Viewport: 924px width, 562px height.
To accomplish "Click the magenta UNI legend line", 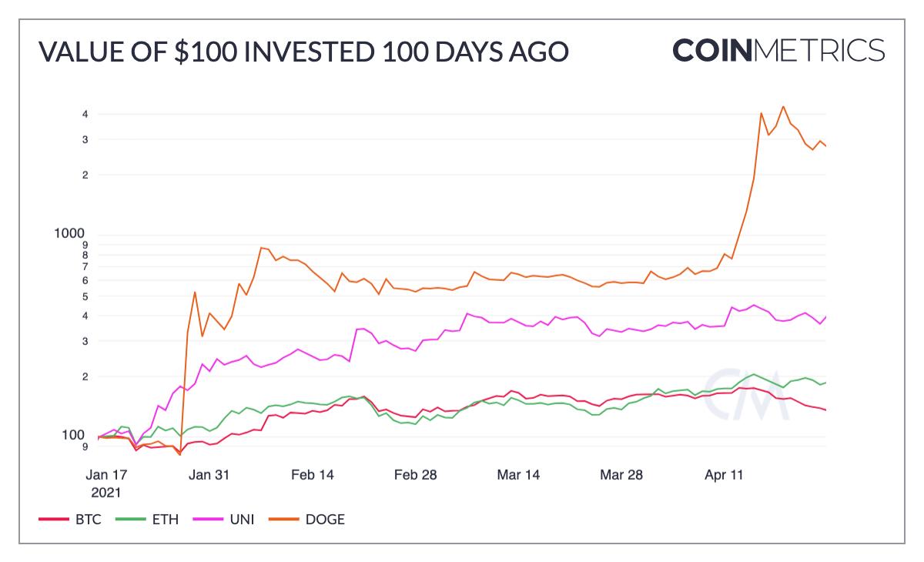I will click(206, 520).
